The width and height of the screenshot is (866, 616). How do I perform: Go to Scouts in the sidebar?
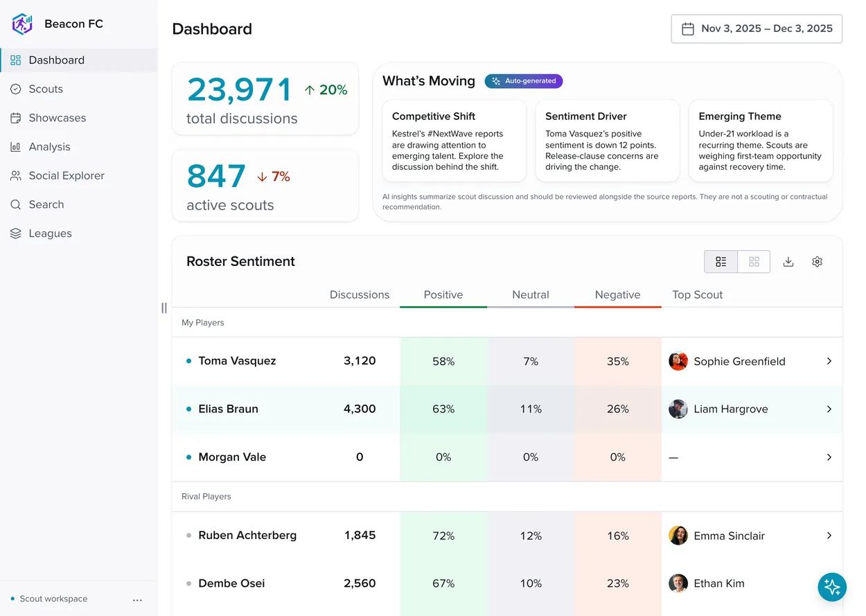[79, 89]
